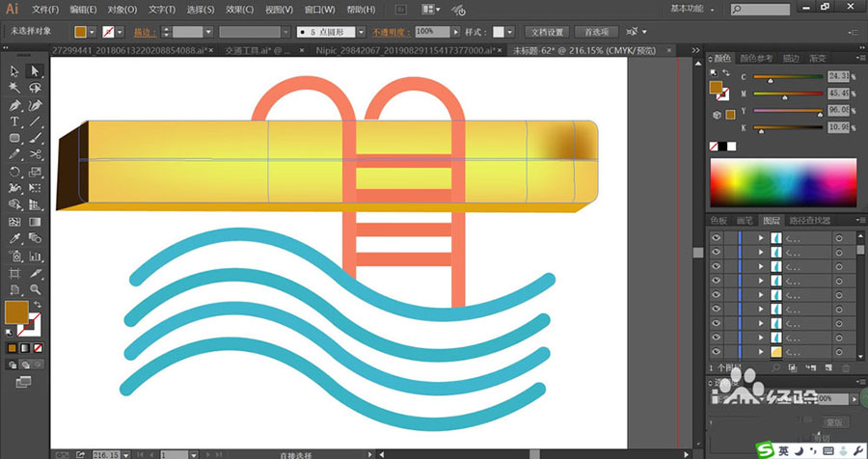Viewport: 868px width, 459px height.
Task: Click the 文档设置 button
Action: pos(548,32)
